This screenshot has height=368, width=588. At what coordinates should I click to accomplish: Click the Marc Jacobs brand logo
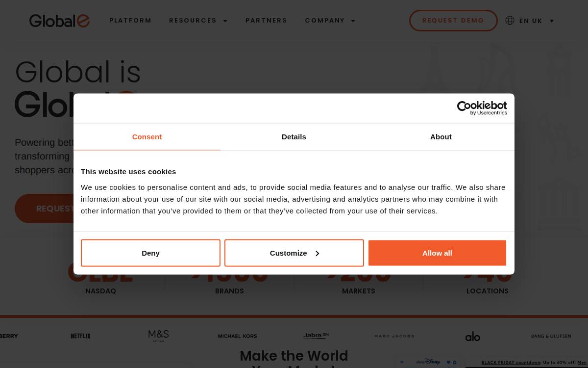pos(394,336)
